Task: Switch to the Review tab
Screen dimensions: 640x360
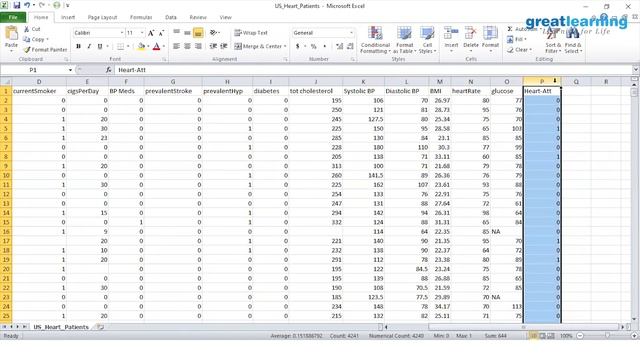Action: point(198,17)
